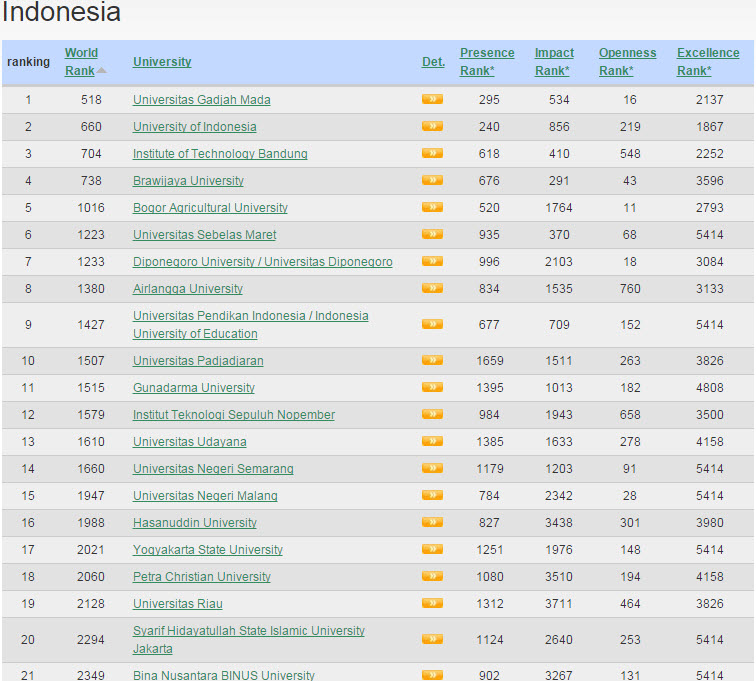Visit Airlangga University link
756x681 pixels.
188,289
